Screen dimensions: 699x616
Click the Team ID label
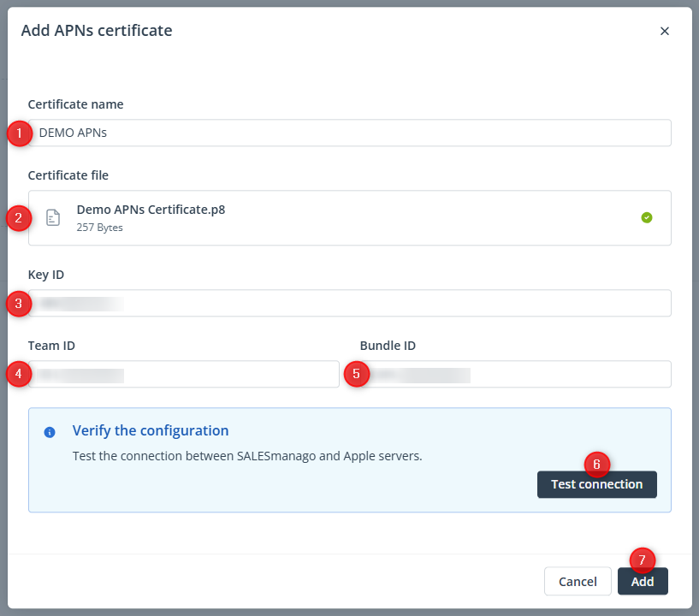(51, 346)
